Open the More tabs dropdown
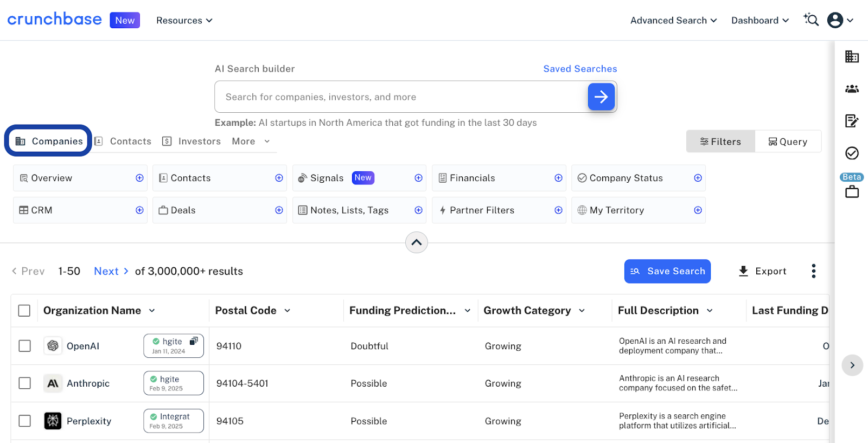 251,142
